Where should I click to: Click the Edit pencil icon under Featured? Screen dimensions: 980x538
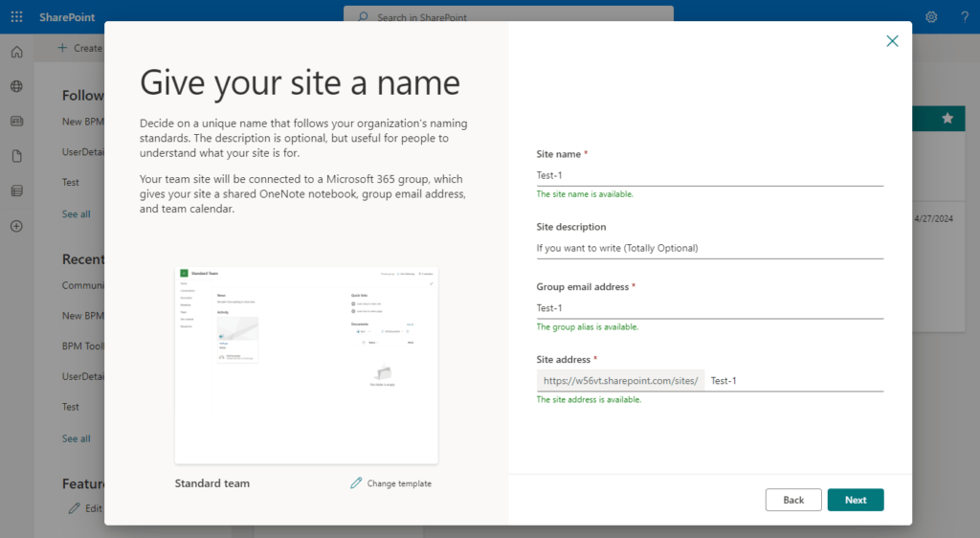(x=74, y=508)
